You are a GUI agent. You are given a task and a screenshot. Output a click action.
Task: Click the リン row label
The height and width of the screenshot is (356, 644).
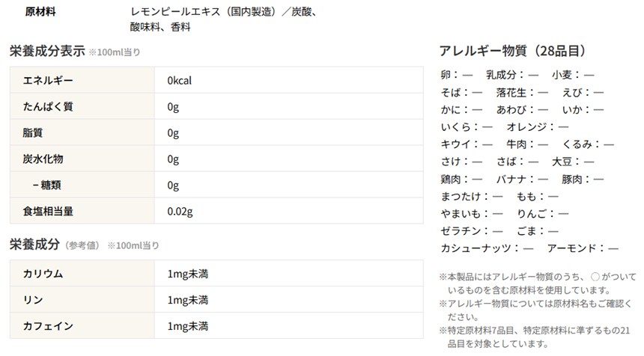click(x=33, y=300)
